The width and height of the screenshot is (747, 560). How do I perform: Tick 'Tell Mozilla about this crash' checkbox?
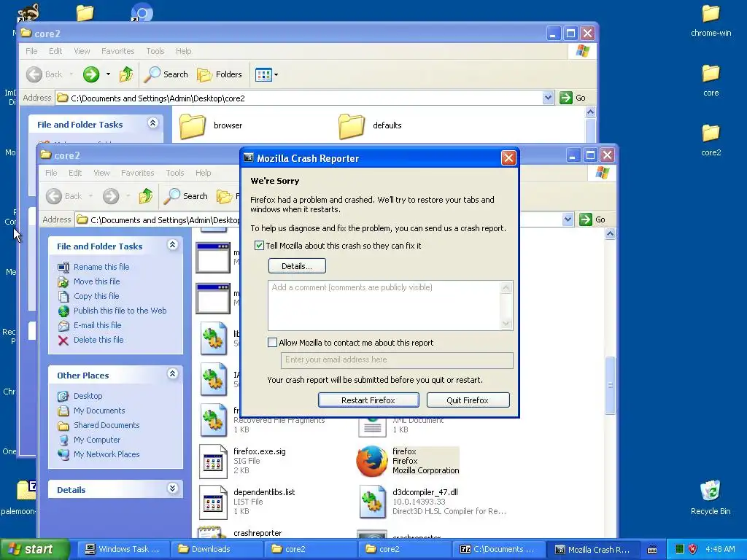click(259, 246)
